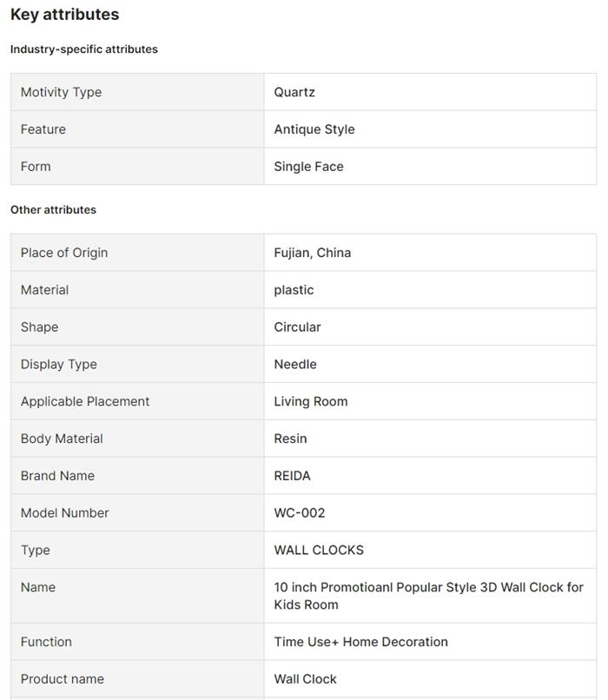The image size is (608, 700).
Task: Select the Antique Style feature value
Action: pyautogui.click(x=314, y=129)
